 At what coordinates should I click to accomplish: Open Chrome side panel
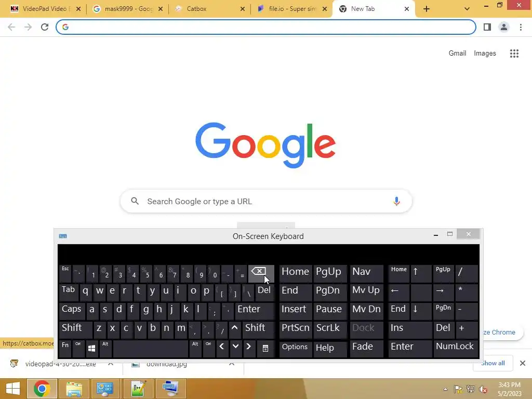(487, 27)
